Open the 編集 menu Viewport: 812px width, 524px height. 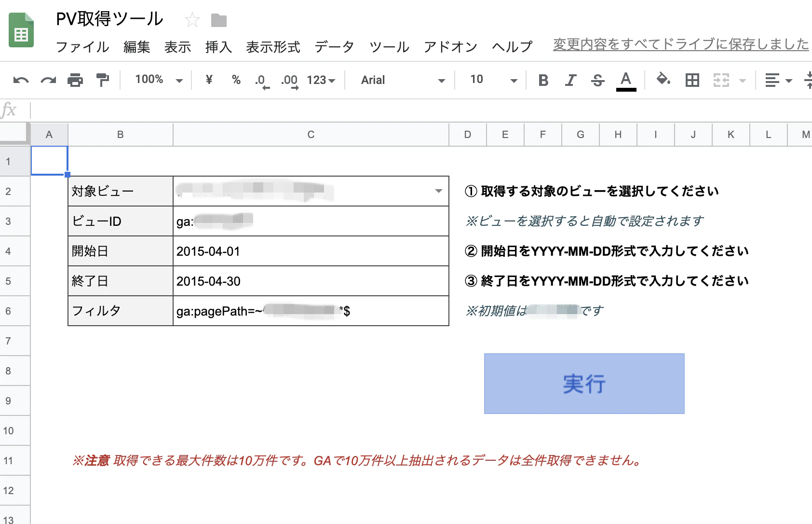click(x=137, y=47)
